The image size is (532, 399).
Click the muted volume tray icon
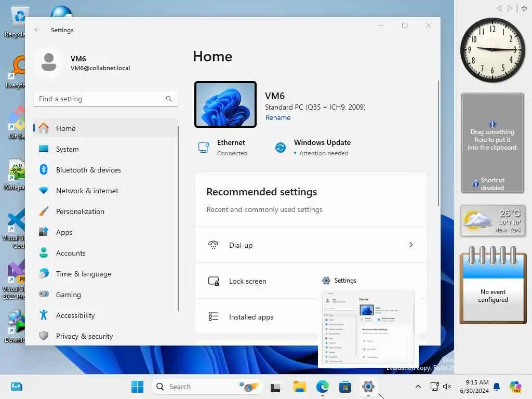coord(447,387)
